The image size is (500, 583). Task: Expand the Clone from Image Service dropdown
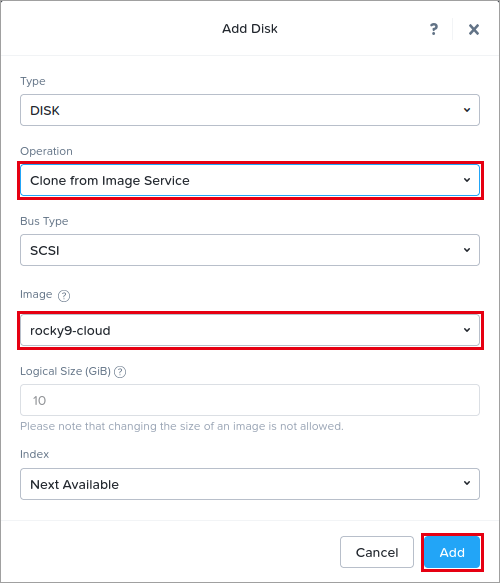click(250, 180)
